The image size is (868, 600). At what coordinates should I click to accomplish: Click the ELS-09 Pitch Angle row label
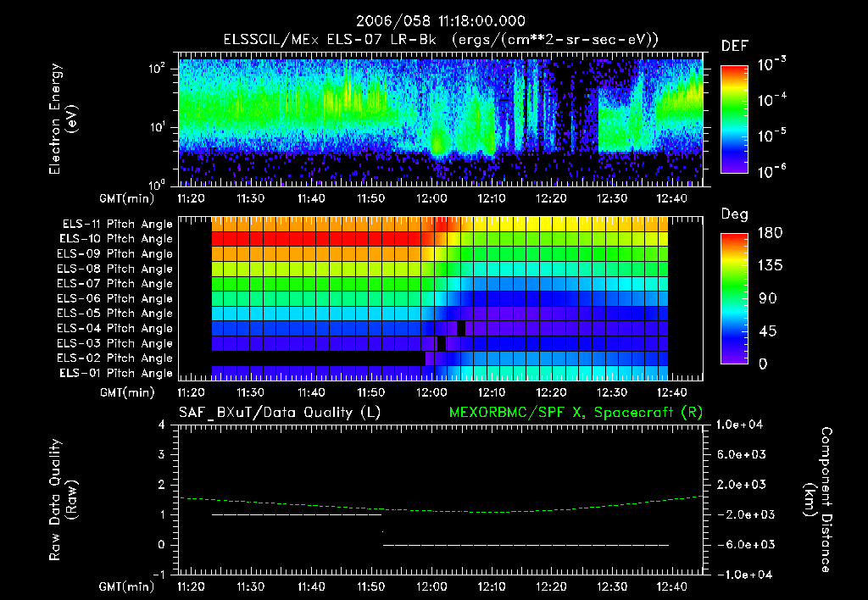pyautogui.click(x=114, y=254)
